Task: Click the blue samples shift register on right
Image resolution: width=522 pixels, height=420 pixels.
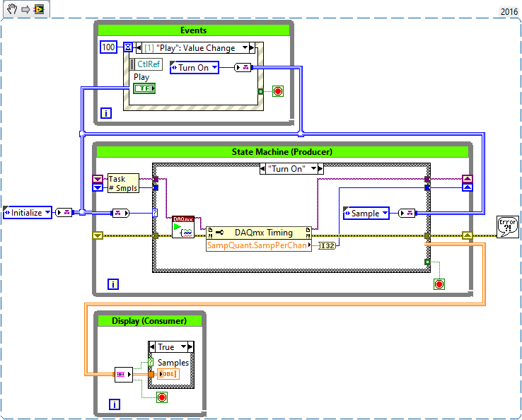Action: [468, 187]
